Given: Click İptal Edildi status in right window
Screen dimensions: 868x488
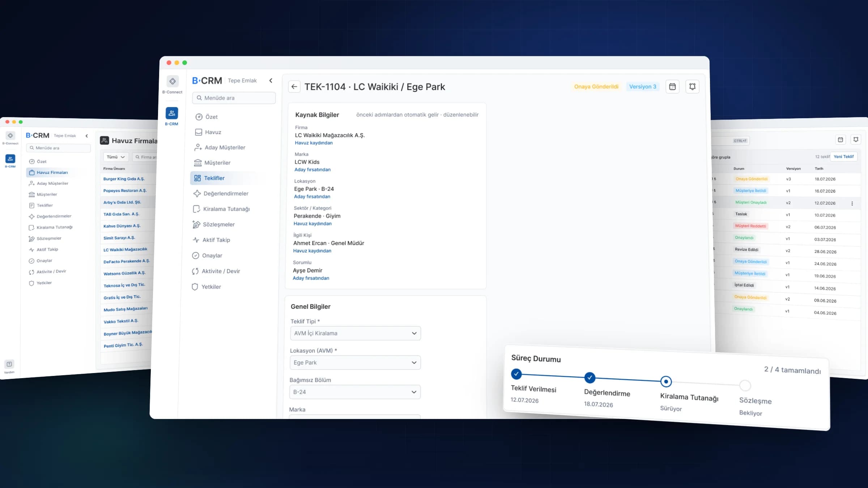Looking at the screenshot, I should 744,285.
